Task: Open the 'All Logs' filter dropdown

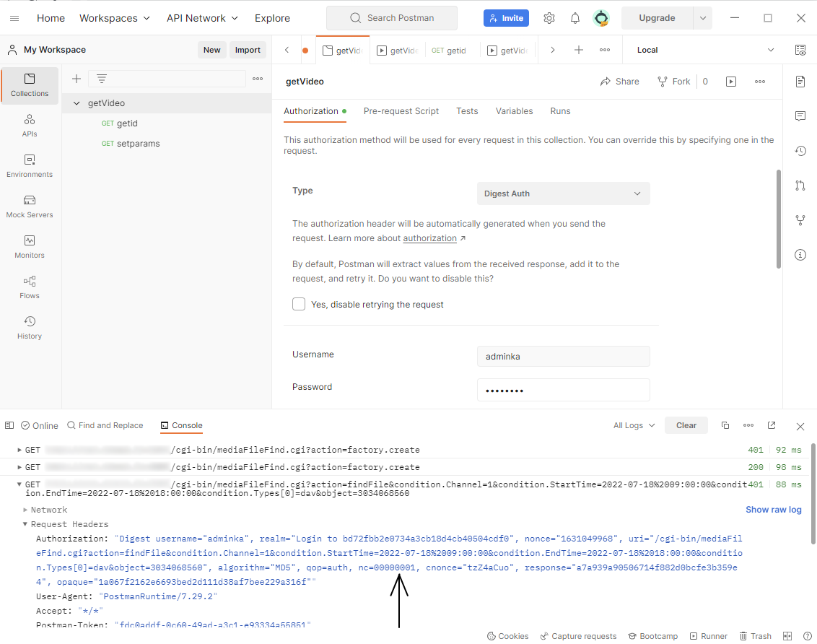Action: pyautogui.click(x=633, y=425)
